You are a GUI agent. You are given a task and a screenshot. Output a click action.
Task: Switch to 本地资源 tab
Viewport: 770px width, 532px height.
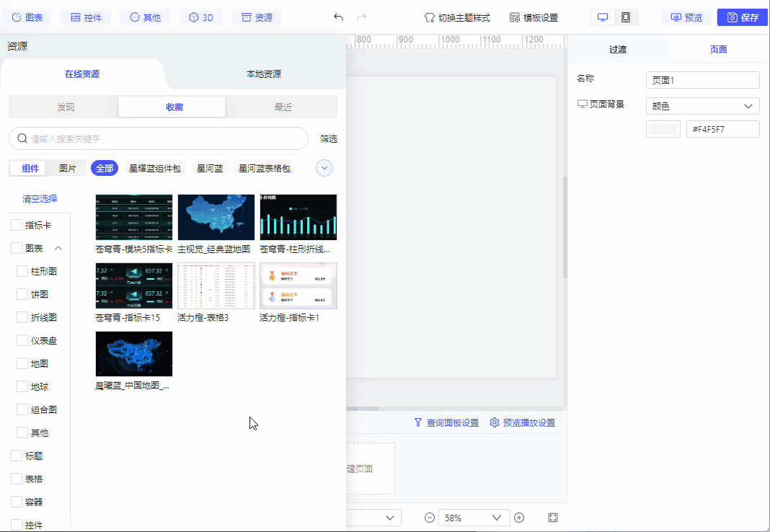click(264, 74)
